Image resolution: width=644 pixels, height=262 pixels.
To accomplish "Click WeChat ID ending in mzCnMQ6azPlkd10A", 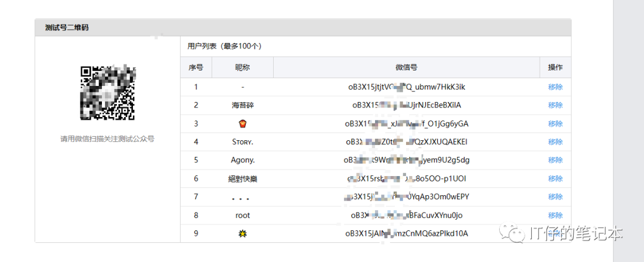I will 407,233.
